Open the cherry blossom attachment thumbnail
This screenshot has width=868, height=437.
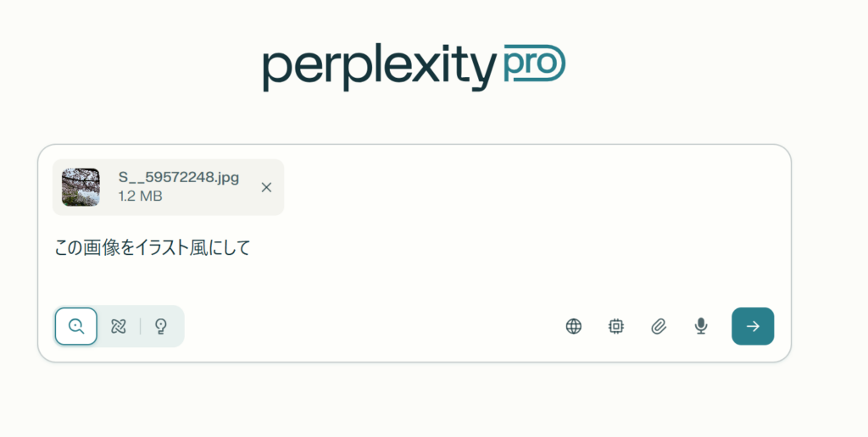coord(81,187)
